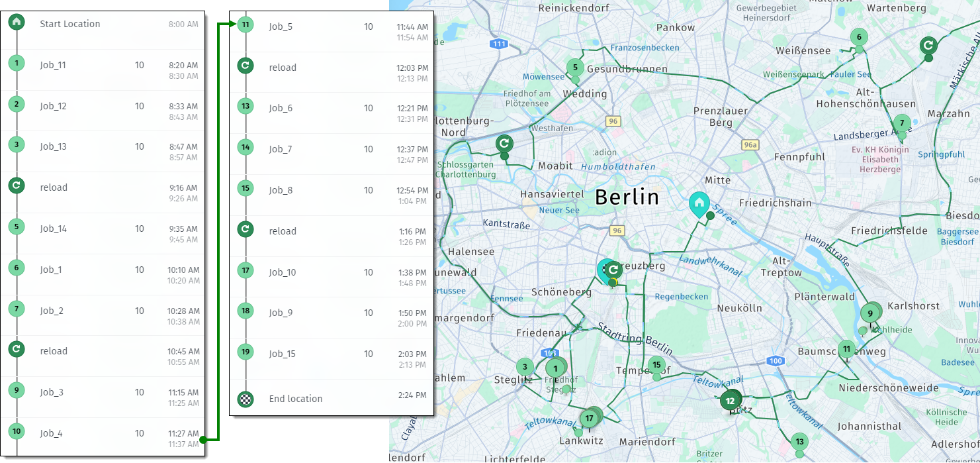This screenshot has height=463, width=980.
Task: Click the reload step between Job_8 and Job_10
Action: pyautogui.click(x=245, y=231)
